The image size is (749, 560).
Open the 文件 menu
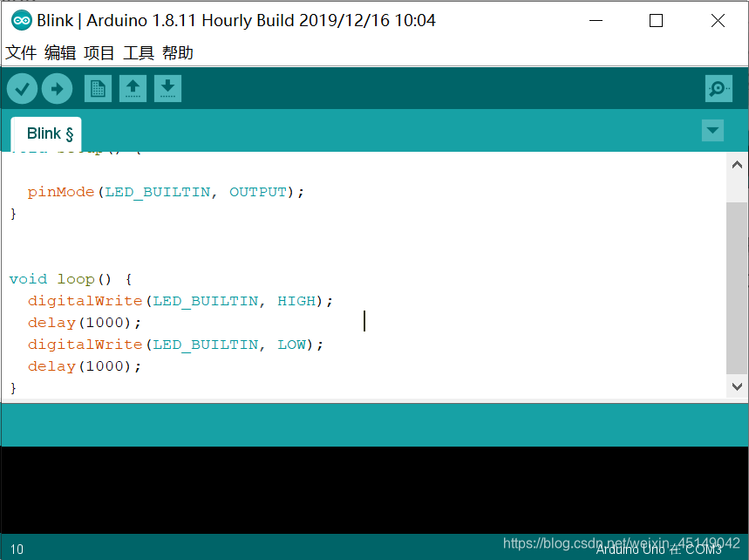21,52
